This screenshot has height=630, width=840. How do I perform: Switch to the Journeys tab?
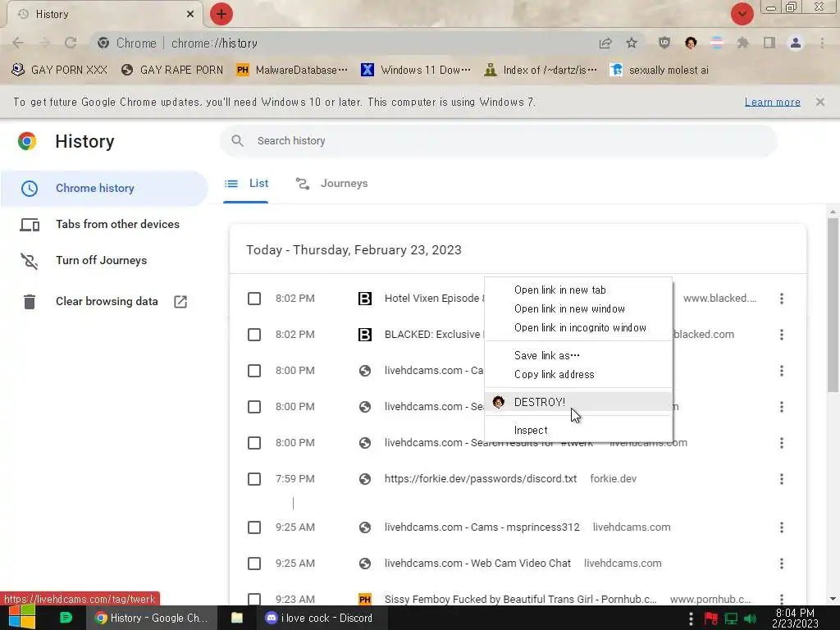[331, 184]
